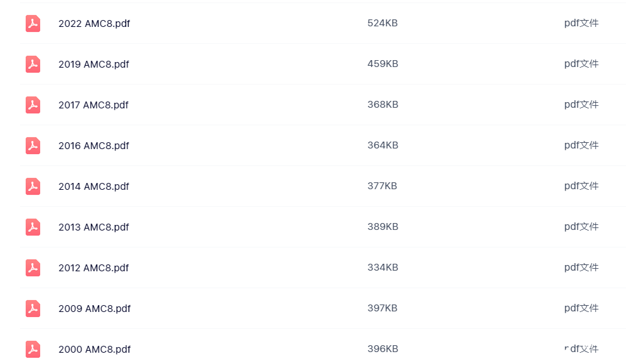The width and height of the screenshot is (626, 364).
Task: Open the file named 2022 AMC8.pdf
Action: tap(94, 24)
